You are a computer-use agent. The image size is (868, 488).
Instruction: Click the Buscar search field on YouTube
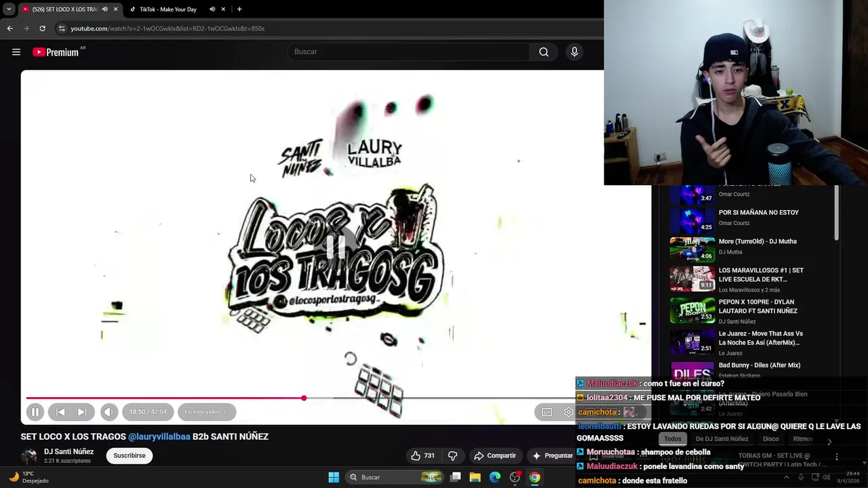click(x=409, y=52)
